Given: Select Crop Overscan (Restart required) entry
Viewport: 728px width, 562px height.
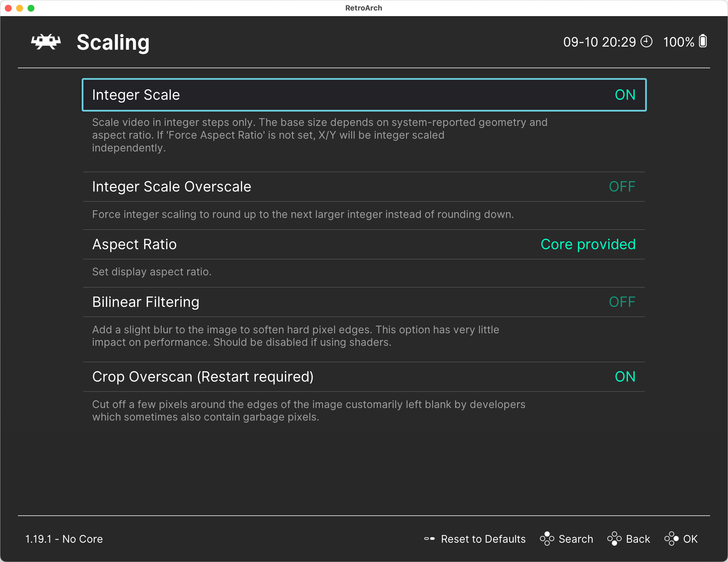Looking at the screenshot, I should [x=364, y=377].
